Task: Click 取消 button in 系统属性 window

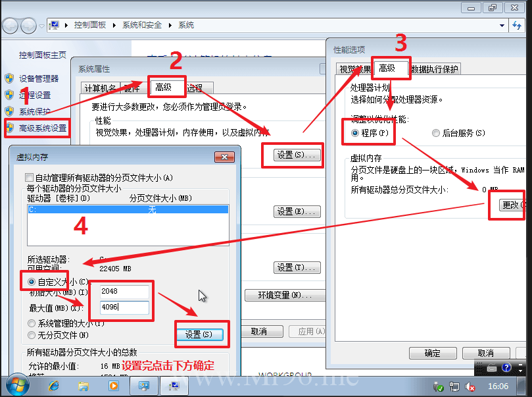Action: tap(262, 331)
